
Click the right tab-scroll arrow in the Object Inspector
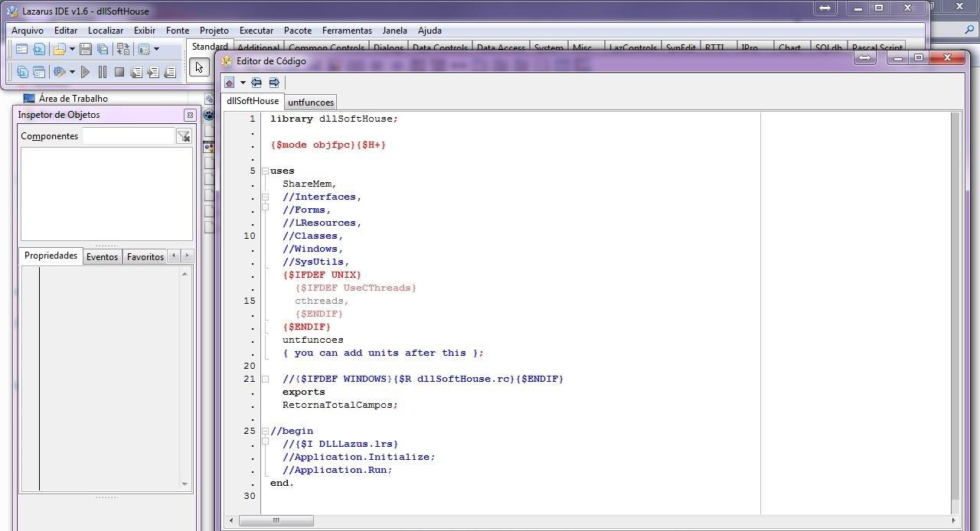(187, 256)
